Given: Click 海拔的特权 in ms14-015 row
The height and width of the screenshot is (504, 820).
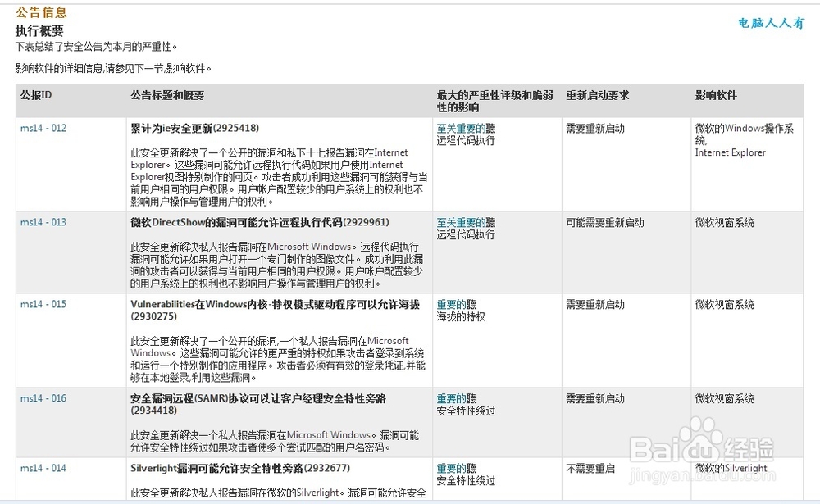Looking at the screenshot, I should point(461,316).
